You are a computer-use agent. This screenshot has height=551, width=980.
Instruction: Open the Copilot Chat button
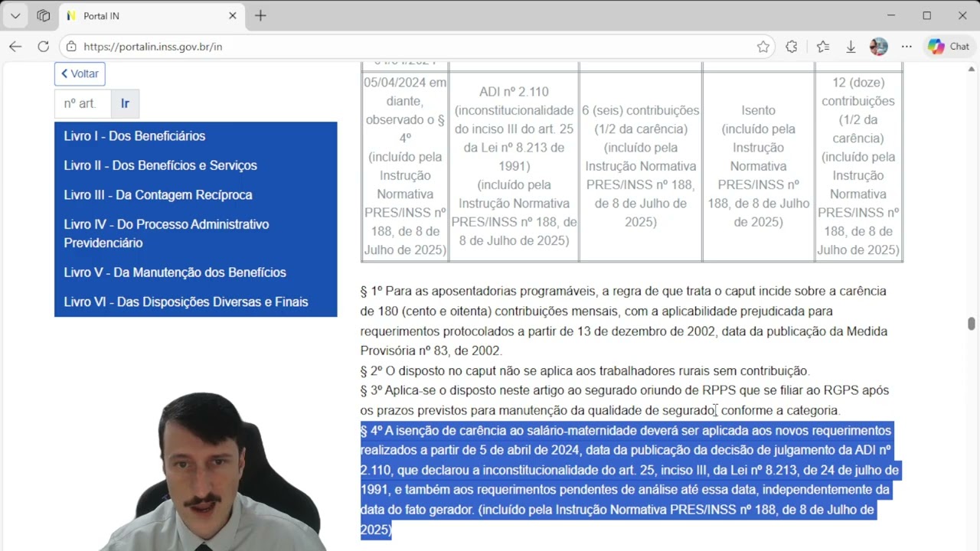(x=949, y=47)
